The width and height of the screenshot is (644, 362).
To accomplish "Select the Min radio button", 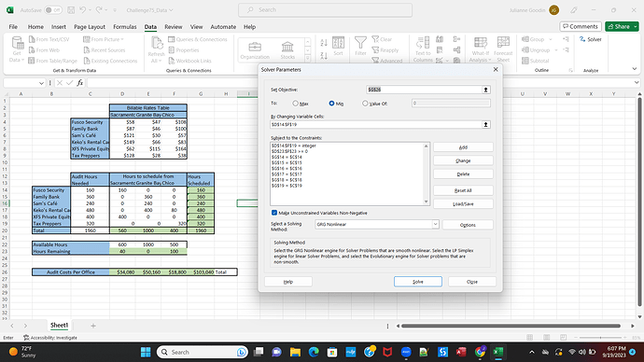I will [x=331, y=104].
